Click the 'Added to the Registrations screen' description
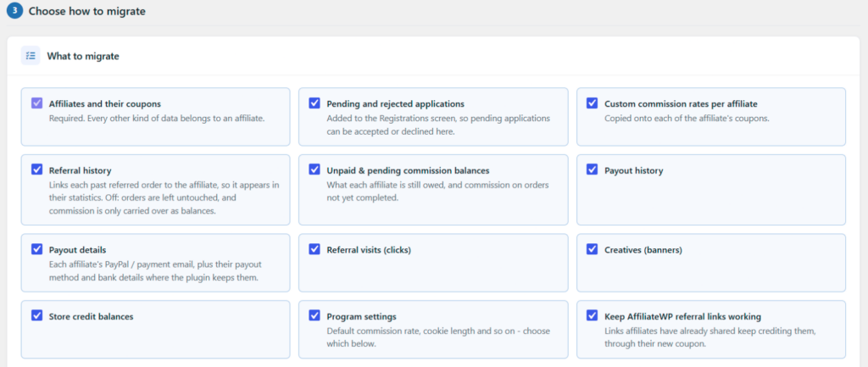Viewport: 868px width, 367px height. tap(438, 125)
